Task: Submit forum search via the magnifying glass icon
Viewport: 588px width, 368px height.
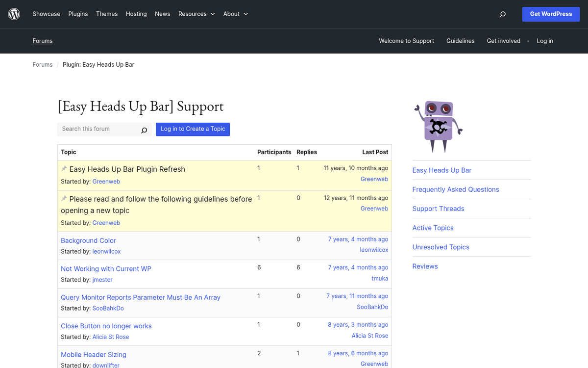Action: 144,130
